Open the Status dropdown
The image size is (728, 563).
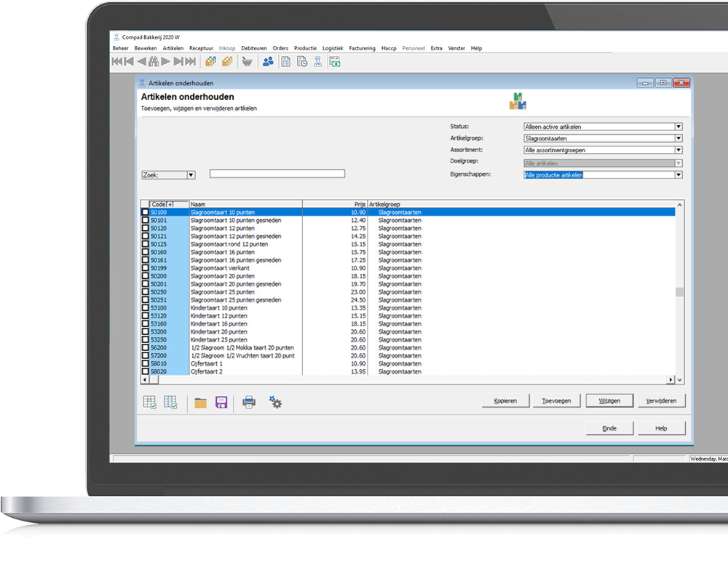tap(678, 127)
